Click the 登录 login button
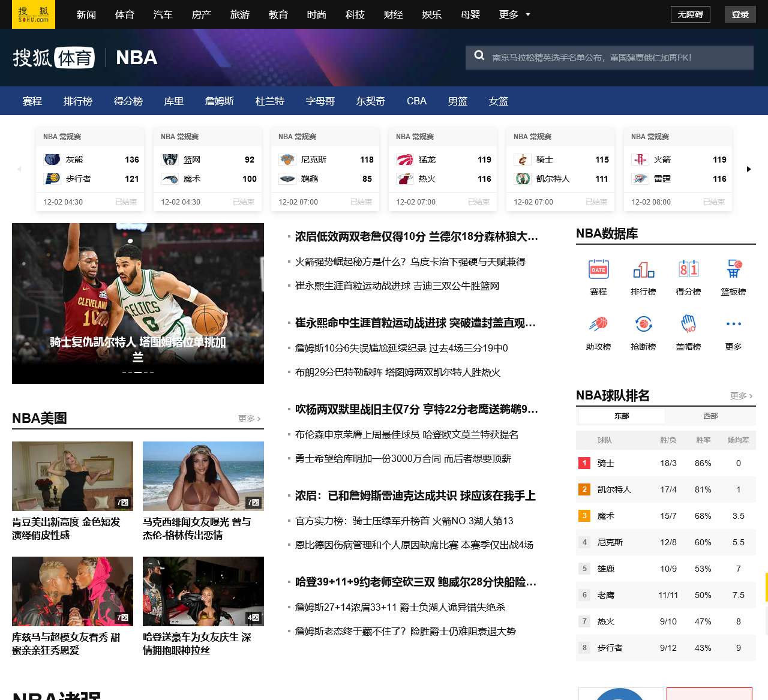This screenshot has height=700, width=768. [x=740, y=14]
